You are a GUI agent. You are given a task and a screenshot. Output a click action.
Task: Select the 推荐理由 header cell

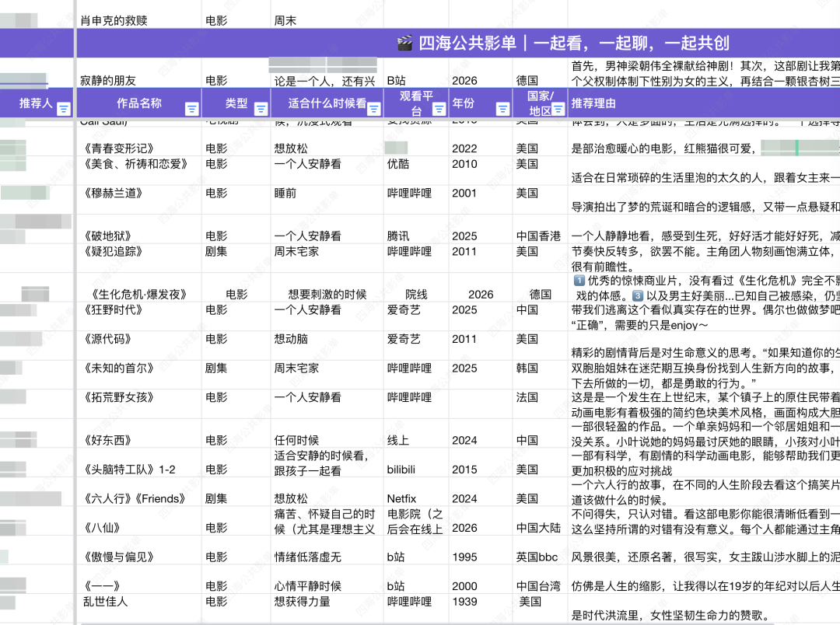click(703, 103)
